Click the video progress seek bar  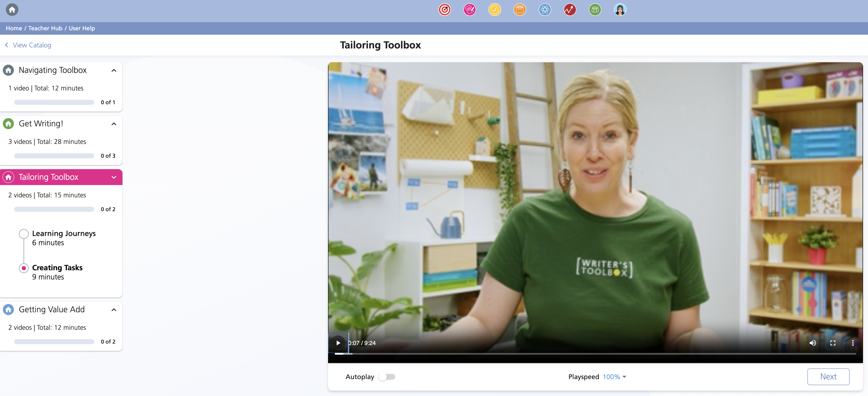coord(595,354)
